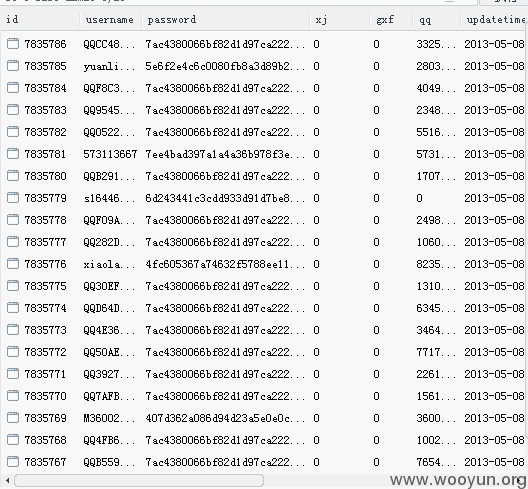The image size is (528, 489).
Task: Select id cell 7835767
Action: (45, 462)
